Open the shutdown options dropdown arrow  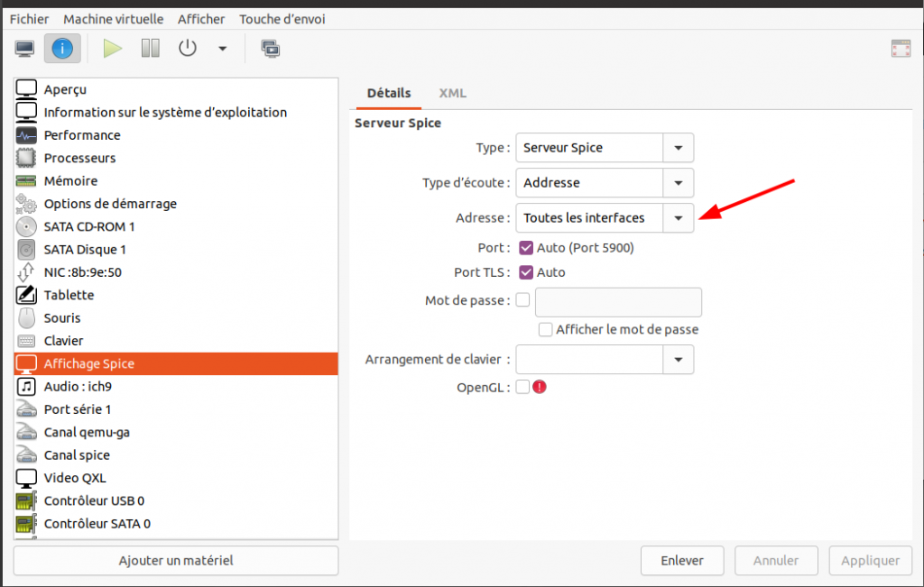click(222, 49)
